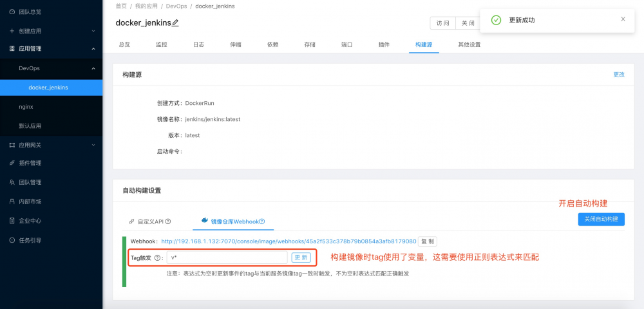Click the jenkins/jenkins:latest image name text
This screenshot has width=644, height=309.
[213, 119]
